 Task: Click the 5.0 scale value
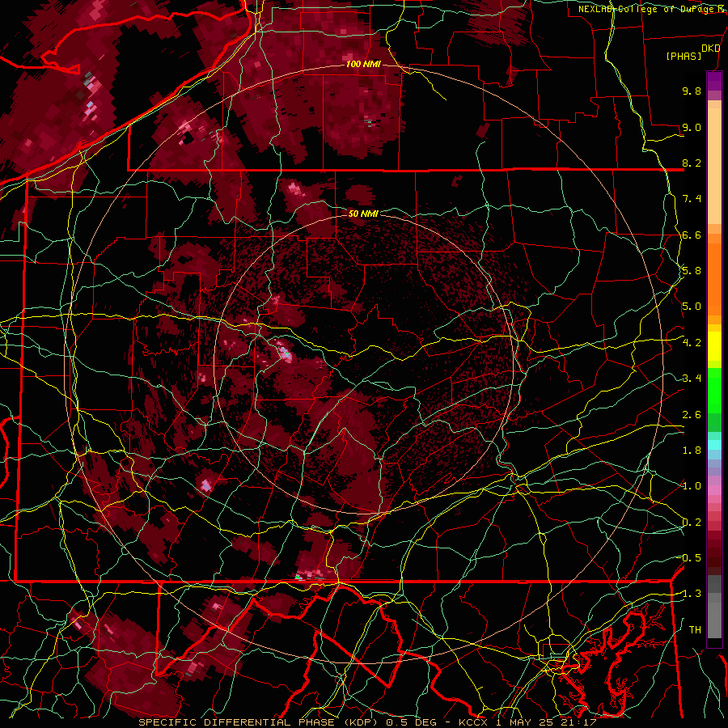[x=692, y=307]
